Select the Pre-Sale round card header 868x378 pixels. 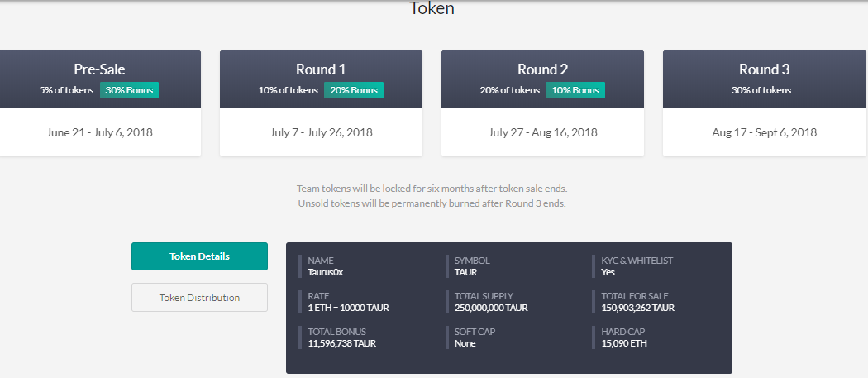[99, 70]
